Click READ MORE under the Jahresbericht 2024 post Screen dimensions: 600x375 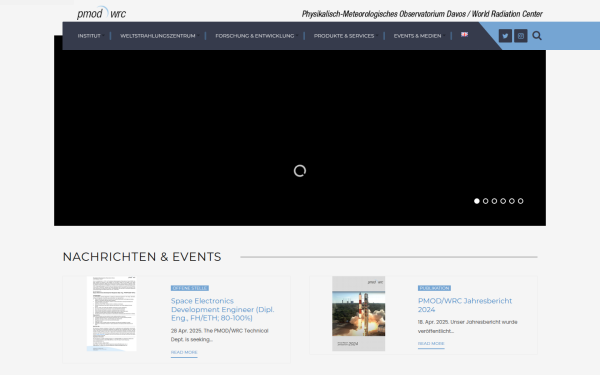[x=431, y=344]
